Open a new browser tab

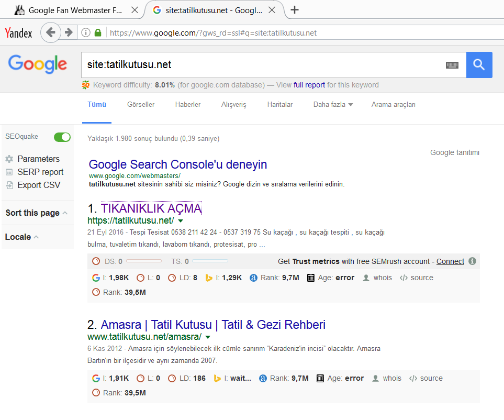point(295,10)
